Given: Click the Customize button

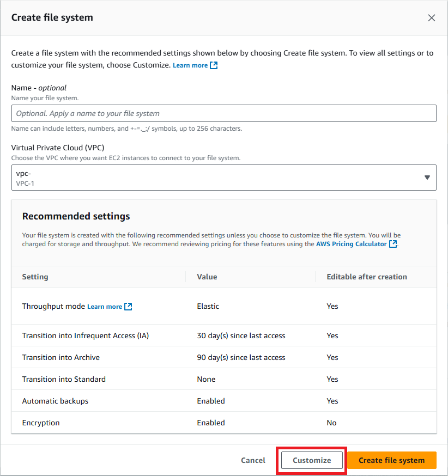Looking at the screenshot, I should coord(311,460).
